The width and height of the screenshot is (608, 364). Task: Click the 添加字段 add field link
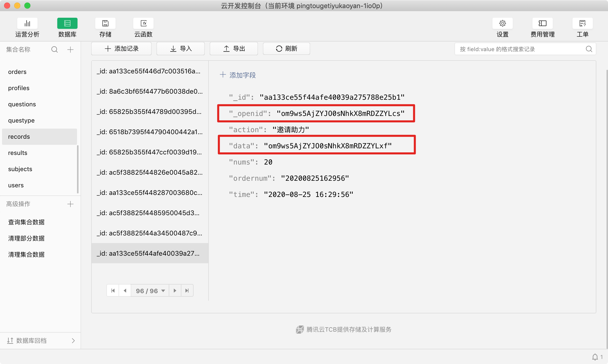238,75
